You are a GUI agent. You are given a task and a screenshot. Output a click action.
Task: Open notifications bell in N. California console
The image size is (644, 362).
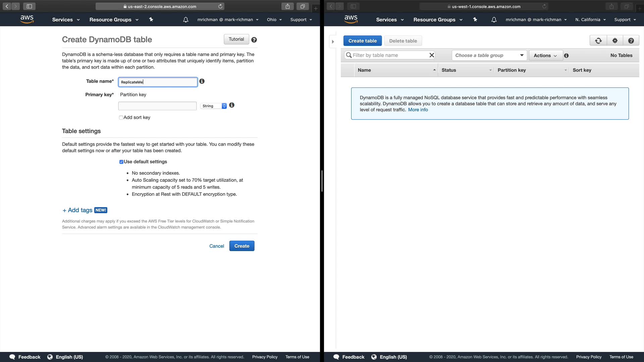pyautogui.click(x=494, y=20)
